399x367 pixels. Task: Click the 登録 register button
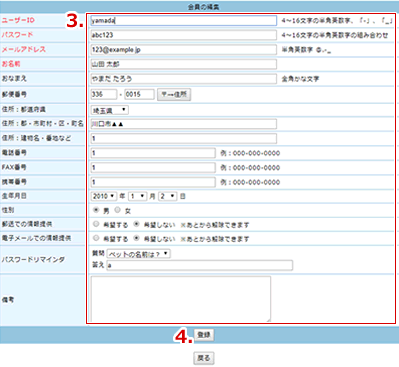coord(204,335)
